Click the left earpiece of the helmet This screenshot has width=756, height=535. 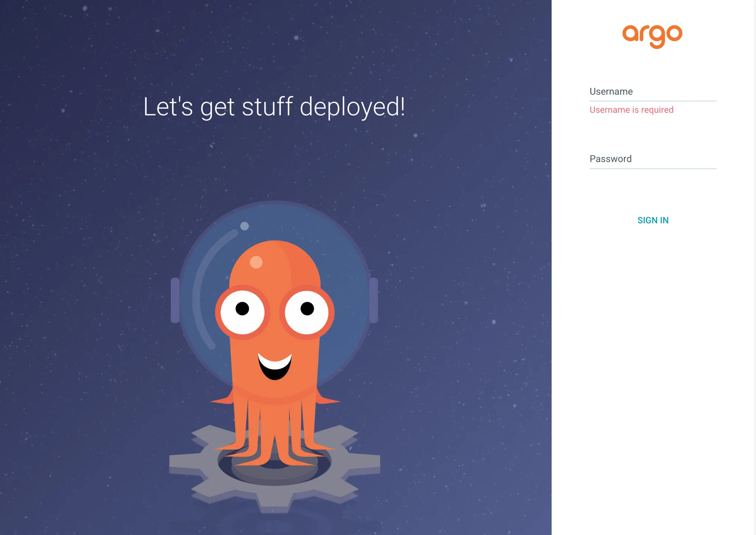pyautogui.click(x=175, y=300)
